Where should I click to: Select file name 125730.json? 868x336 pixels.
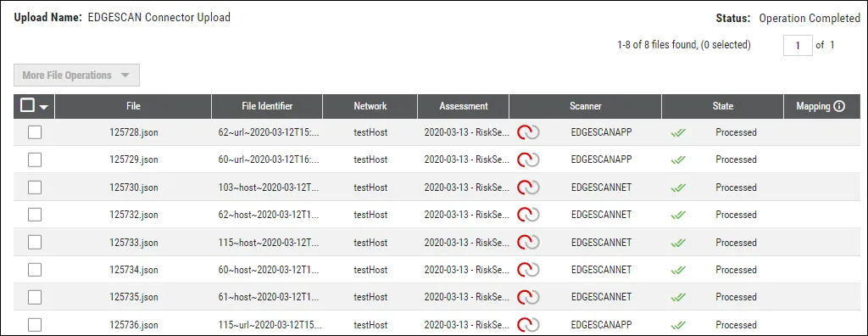click(134, 188)
